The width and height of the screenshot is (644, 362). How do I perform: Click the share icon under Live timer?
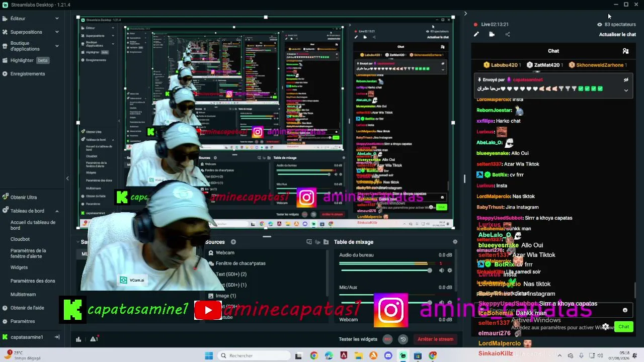pyautogui.click(x=507, y=34)
